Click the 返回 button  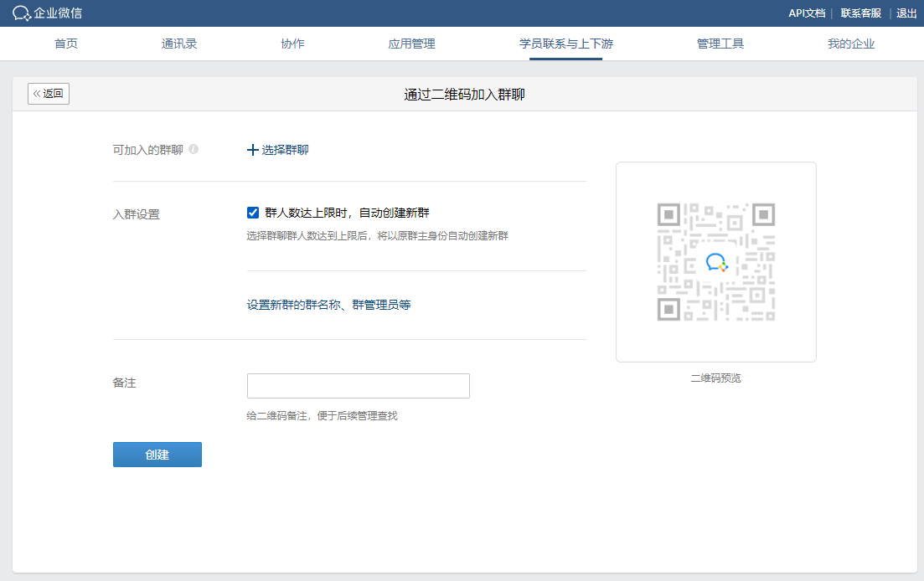49,94
